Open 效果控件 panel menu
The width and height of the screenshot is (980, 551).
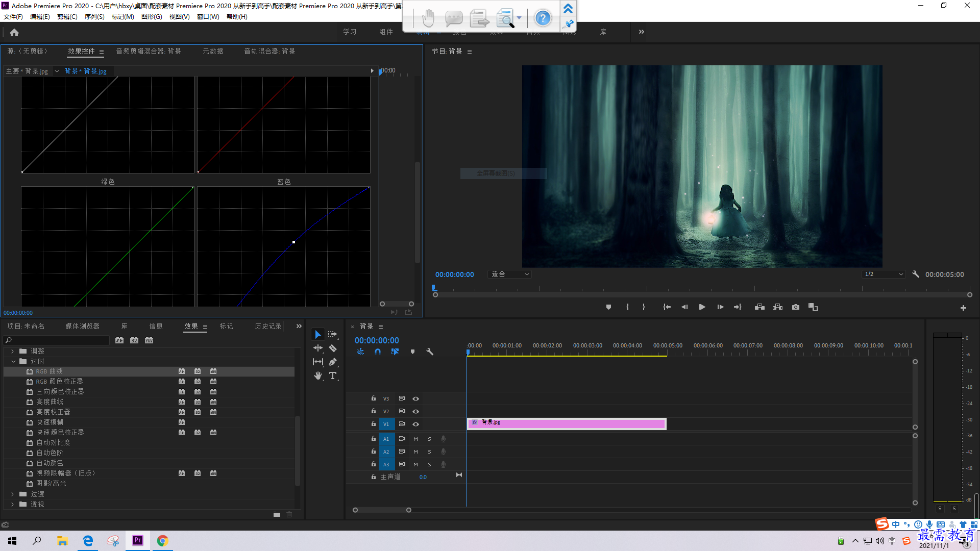[102, 52]
